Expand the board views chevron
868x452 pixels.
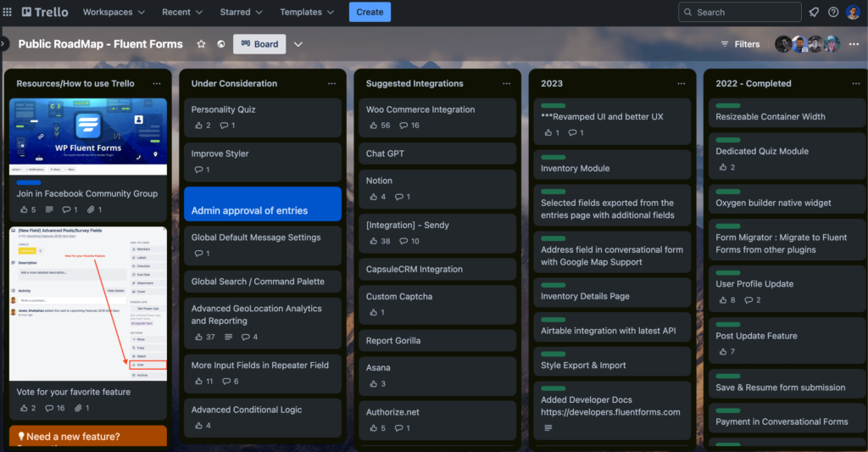point(298,44)
